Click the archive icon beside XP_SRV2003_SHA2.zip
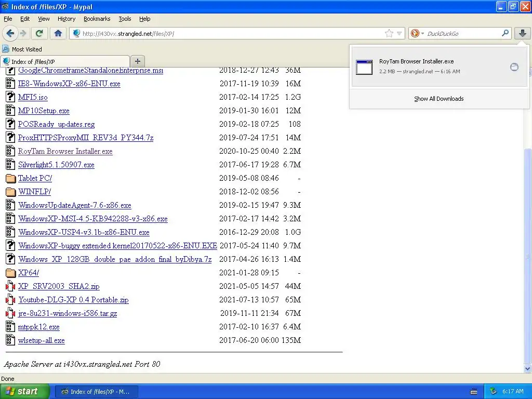532x399 pixels. click(10, 286)
